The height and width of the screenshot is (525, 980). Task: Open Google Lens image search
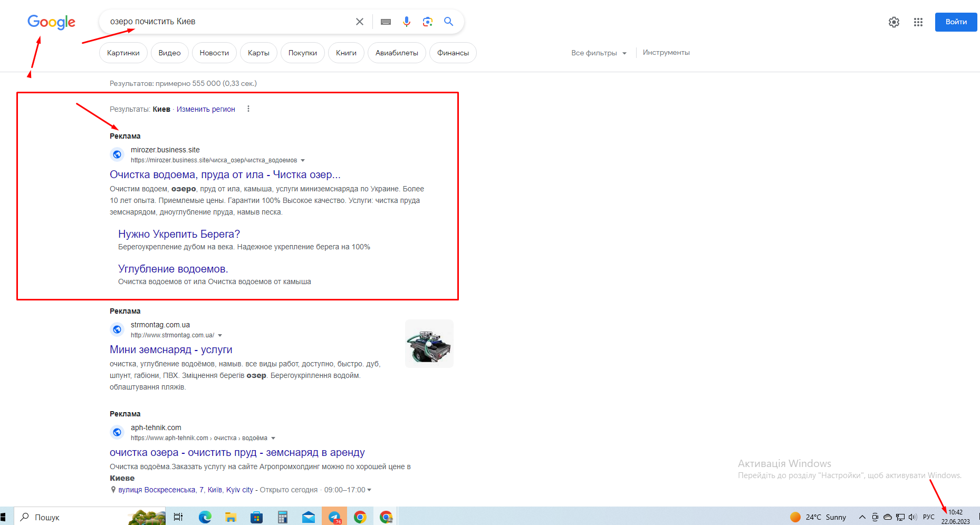pos(428,22)
